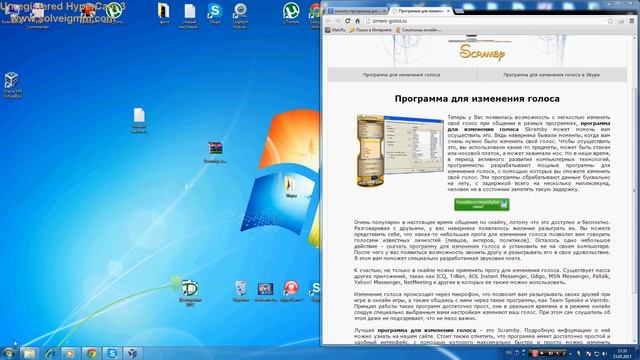Reload the page in Chrome
This screenshot has width=640, height=360.
coord(348,20)
